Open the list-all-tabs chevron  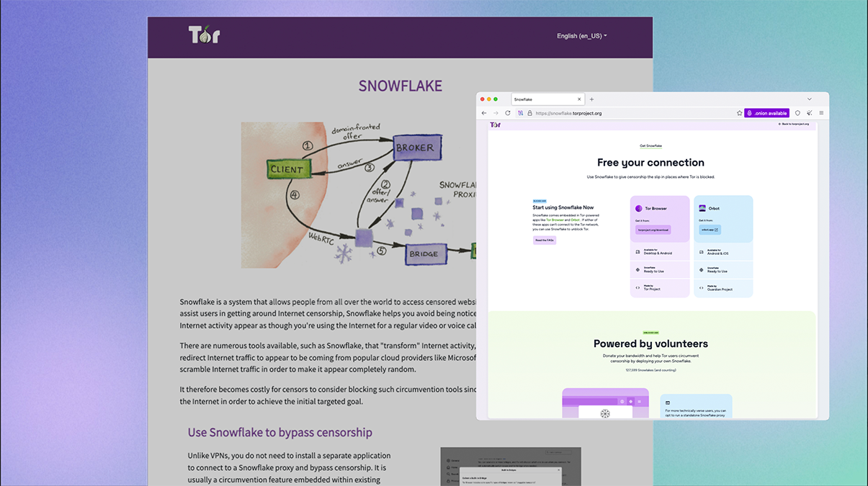pos(809,99)
